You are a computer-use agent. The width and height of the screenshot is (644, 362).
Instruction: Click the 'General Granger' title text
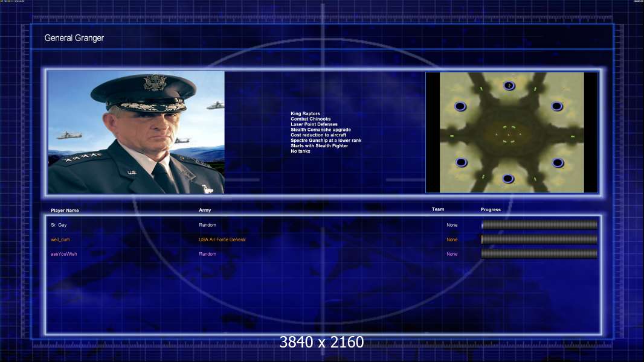pos(74,38)
